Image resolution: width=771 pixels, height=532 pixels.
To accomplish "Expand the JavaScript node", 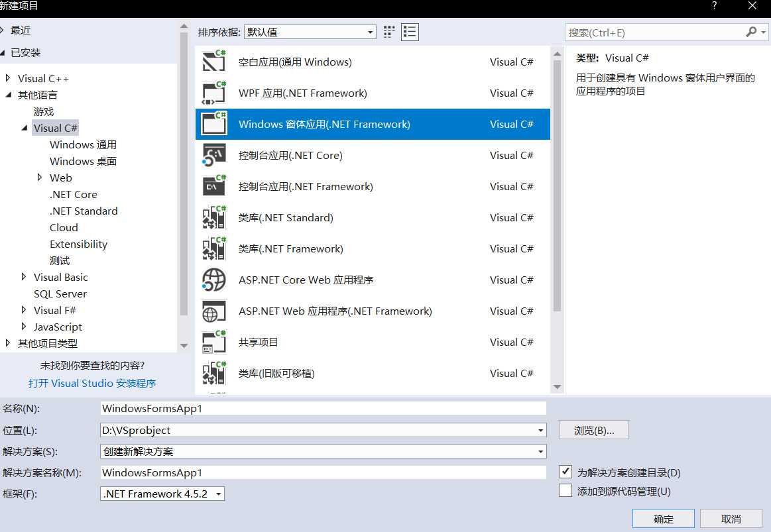I will point(24,326).
